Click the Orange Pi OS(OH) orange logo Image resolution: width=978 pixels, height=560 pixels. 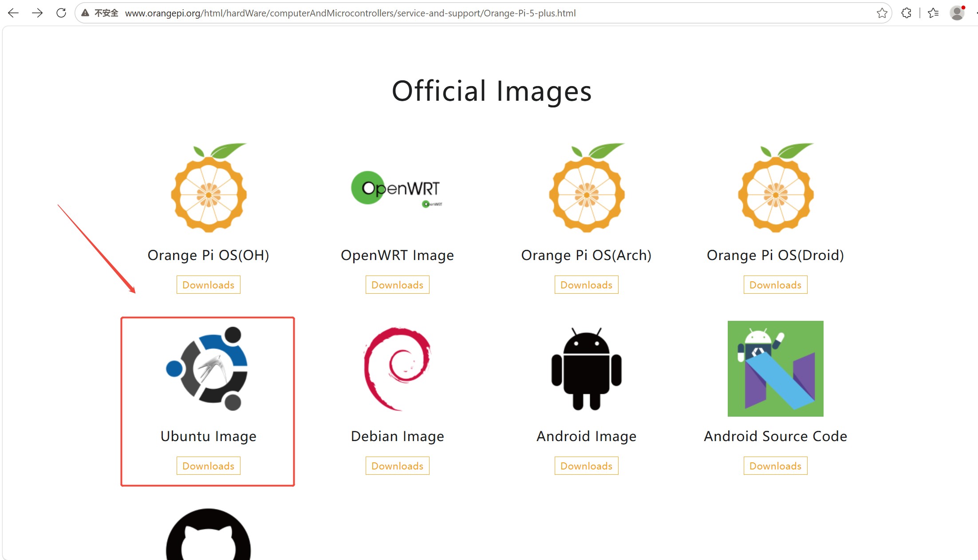point(209,188)
